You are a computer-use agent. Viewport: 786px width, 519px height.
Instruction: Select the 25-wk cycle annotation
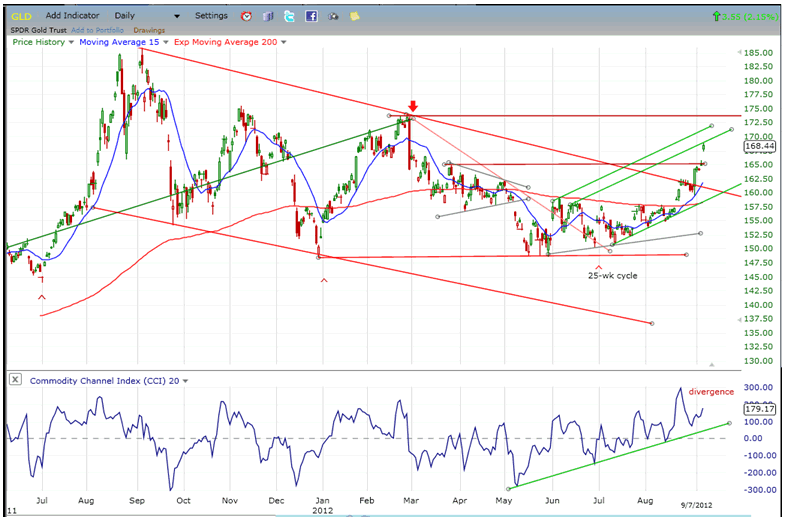pos(613,275)
